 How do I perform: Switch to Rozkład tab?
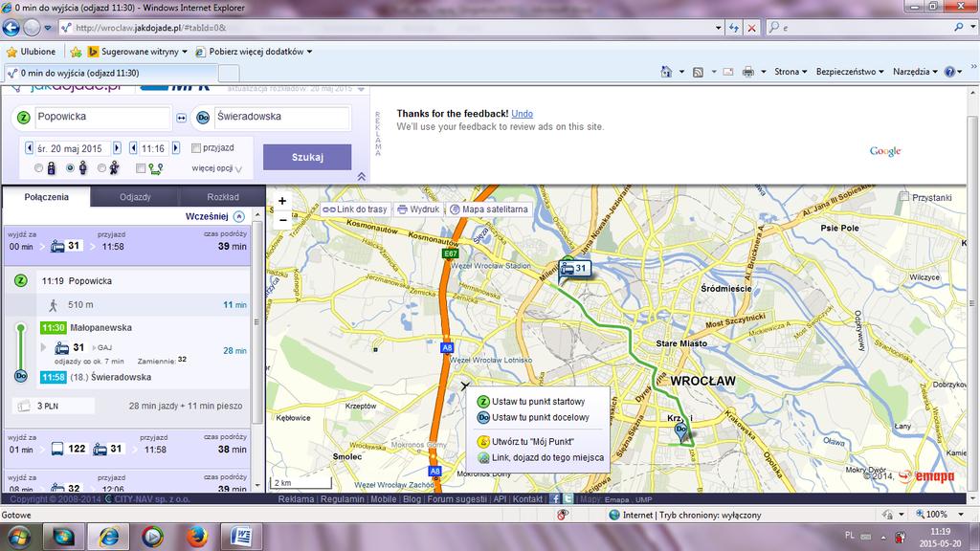222,197
